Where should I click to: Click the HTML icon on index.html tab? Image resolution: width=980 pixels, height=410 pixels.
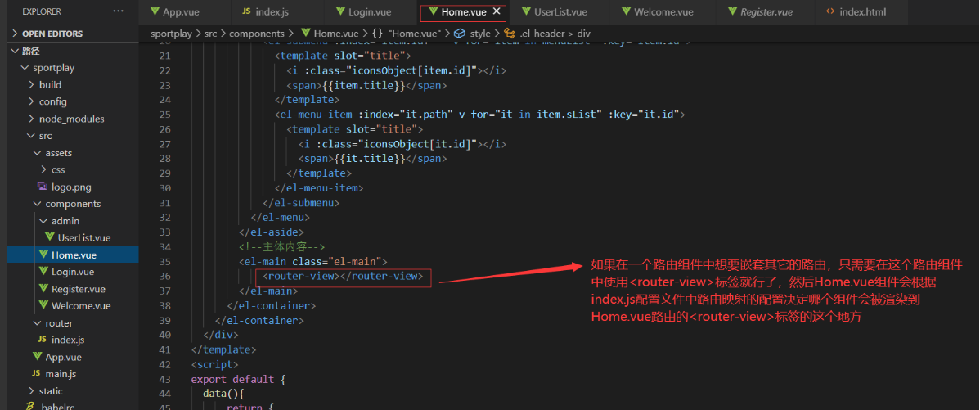pyautogui.click(x=830, y=12)
